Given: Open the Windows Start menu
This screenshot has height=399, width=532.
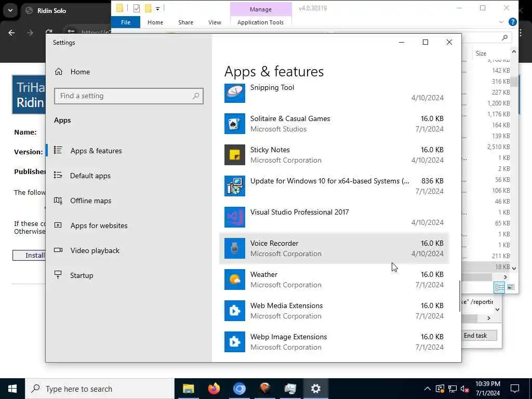Looking at the screenshot, I should 12,389.
